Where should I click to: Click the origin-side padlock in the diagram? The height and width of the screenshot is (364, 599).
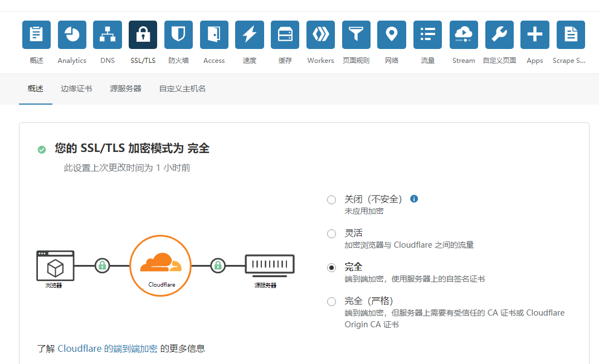(x=218, y=265)
